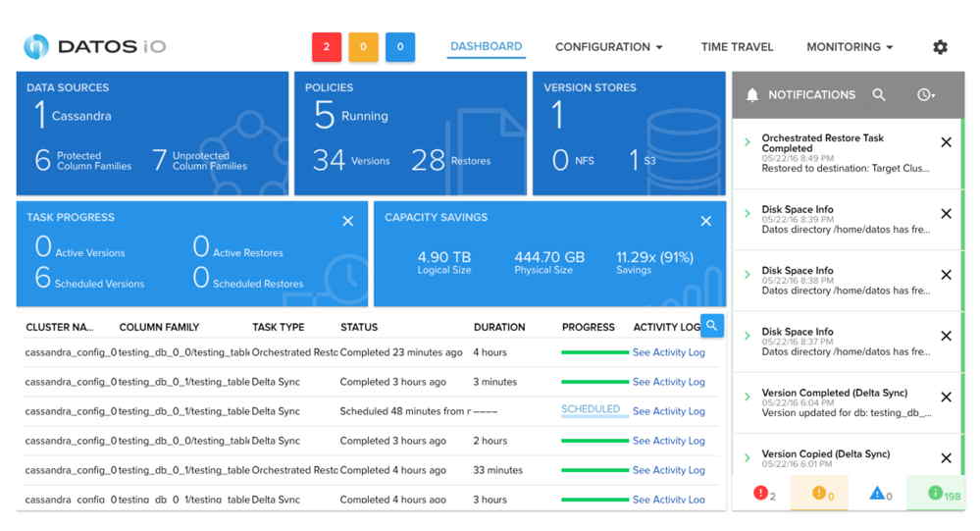
Task: Open the orange warning counter badge
Action: 363,47
